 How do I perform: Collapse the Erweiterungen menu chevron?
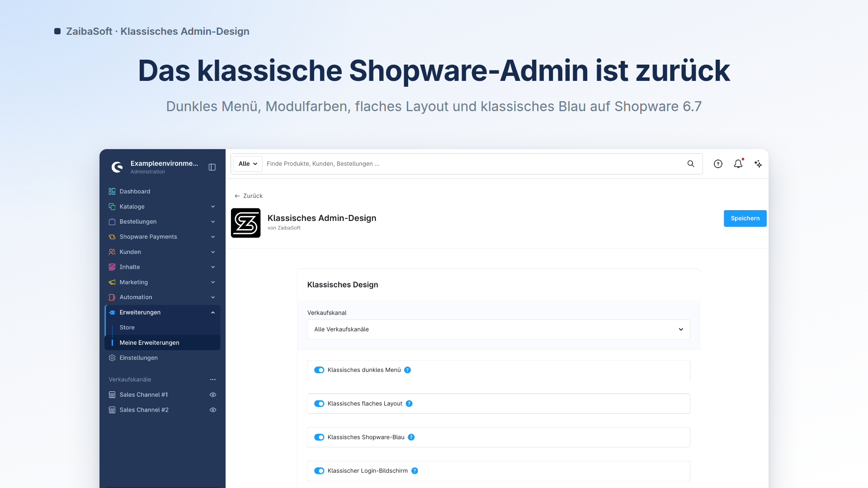(213, 312)
